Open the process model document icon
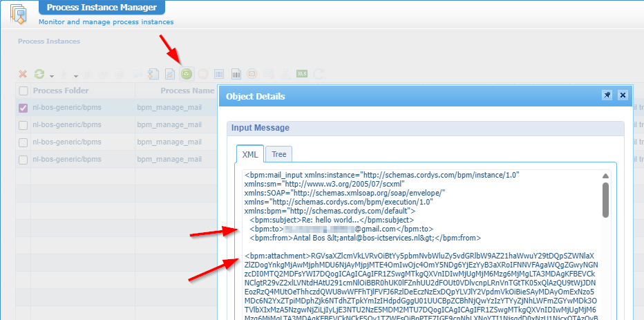Screen dimensions: 644x320 point(153,74)
